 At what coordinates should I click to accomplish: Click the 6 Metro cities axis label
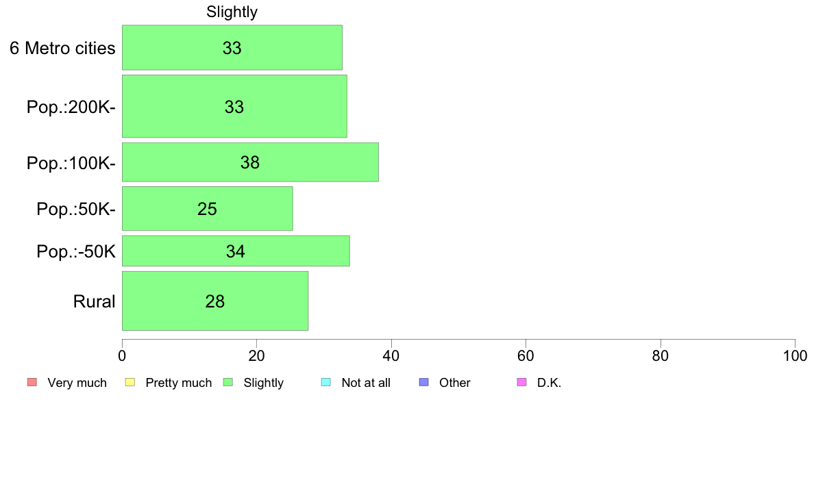tap(62, 48)
